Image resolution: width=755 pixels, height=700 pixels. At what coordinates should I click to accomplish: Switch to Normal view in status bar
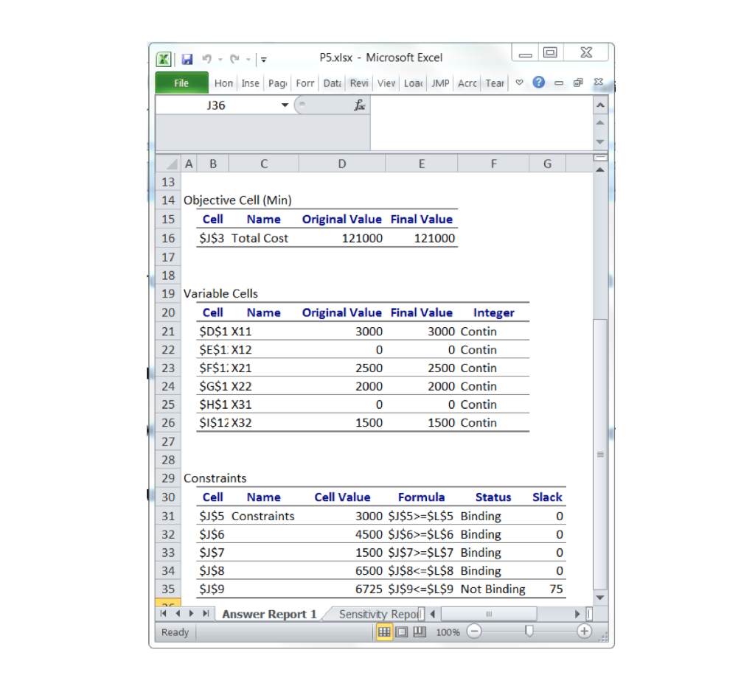(x=384, y=631)
